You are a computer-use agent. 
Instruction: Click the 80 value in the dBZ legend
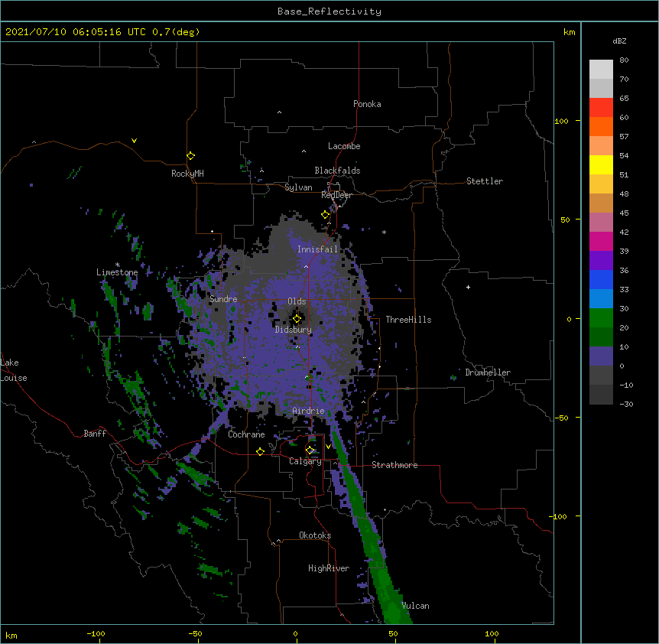(x=624, y=60)
